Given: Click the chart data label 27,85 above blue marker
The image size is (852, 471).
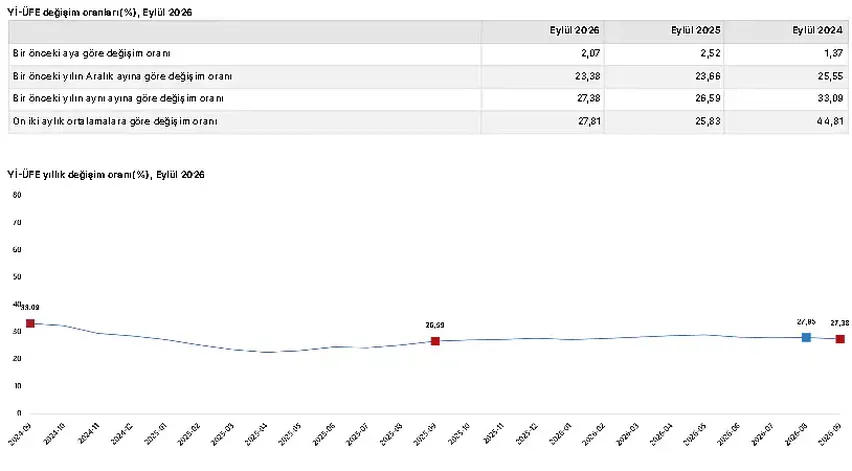Looking at the screenshot, I should pyautogui.click(x=806, y=322).
